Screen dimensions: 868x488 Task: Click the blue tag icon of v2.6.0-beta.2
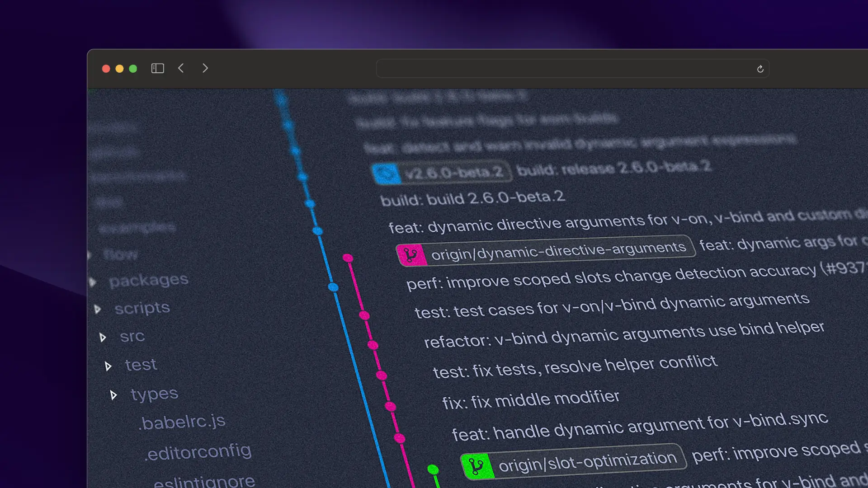[x=387, y=174]
